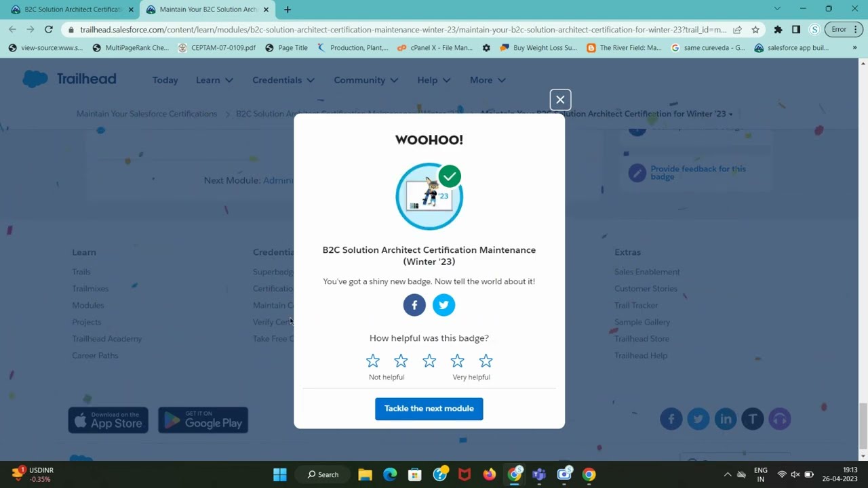Viewport: 868px width, 488px height.
Task: Open footer podcast headphones icon
Action: [x=780, y=419]
